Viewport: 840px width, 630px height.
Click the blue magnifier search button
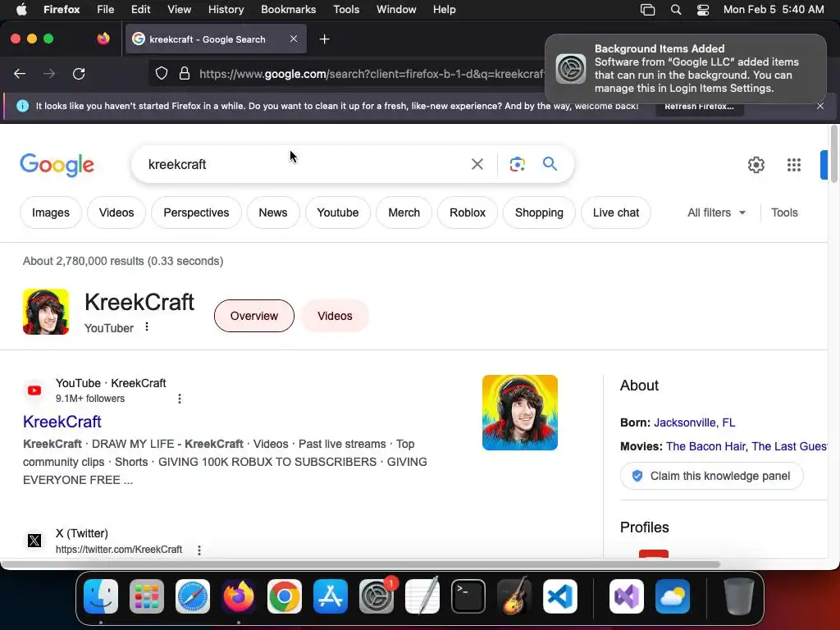pyautogui.click(x=550, y=163)
